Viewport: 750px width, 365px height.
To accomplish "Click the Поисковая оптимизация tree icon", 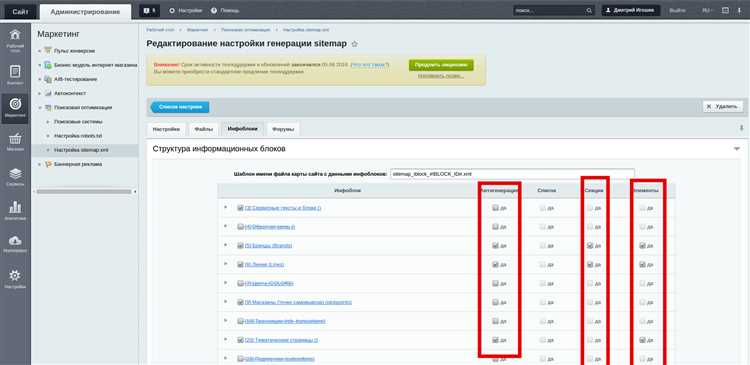I will 48,108.
